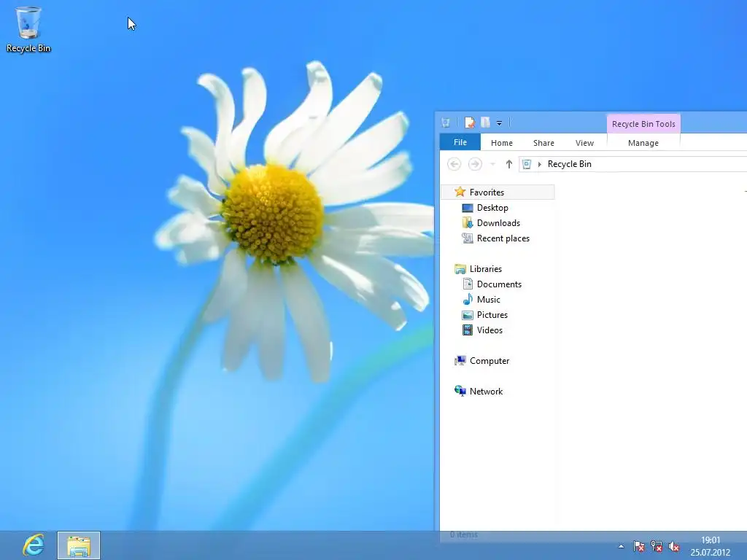This screenshot has height=560, width=747.
Task: Open the Recent locations dropdown arrow
Action: (492, 164)
